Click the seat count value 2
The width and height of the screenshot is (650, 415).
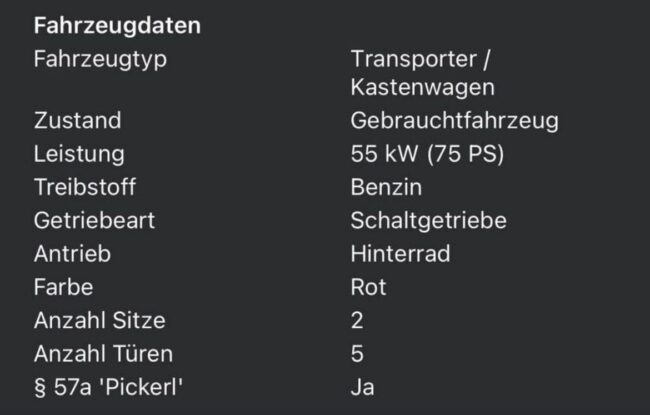pos(357,320)
